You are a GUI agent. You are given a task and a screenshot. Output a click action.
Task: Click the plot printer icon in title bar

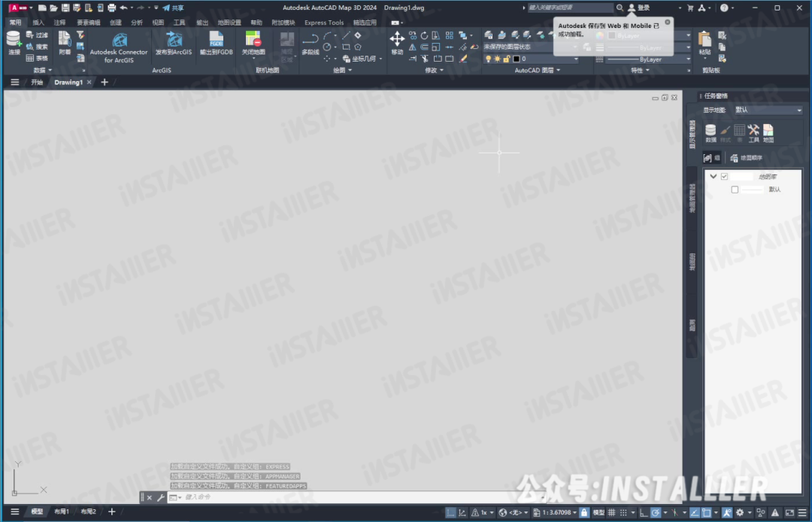[x=111, y=8]
